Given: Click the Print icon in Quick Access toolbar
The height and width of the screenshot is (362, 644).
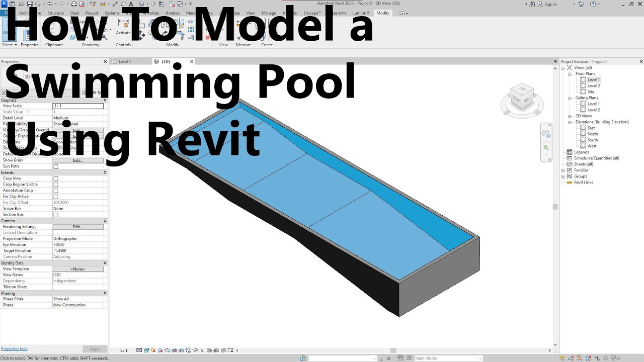Looking at the screenshot, I should (73, 4).
